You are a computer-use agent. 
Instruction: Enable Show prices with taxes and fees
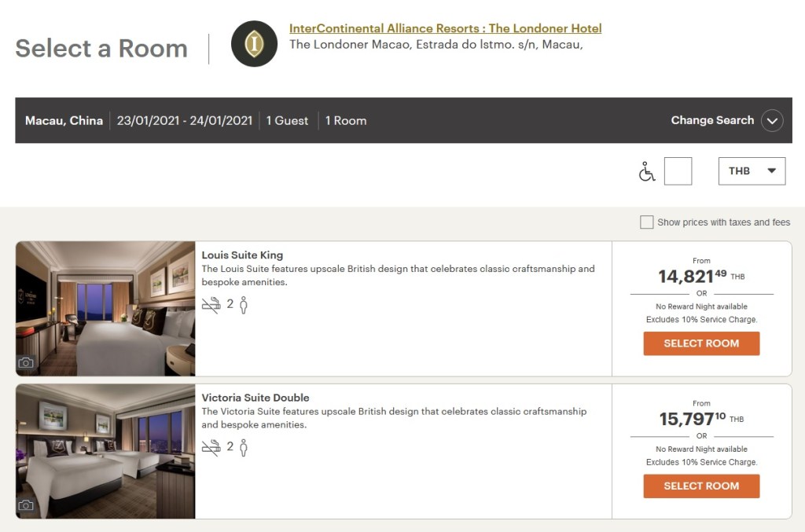pyautogui.click(x=646, y=222)
